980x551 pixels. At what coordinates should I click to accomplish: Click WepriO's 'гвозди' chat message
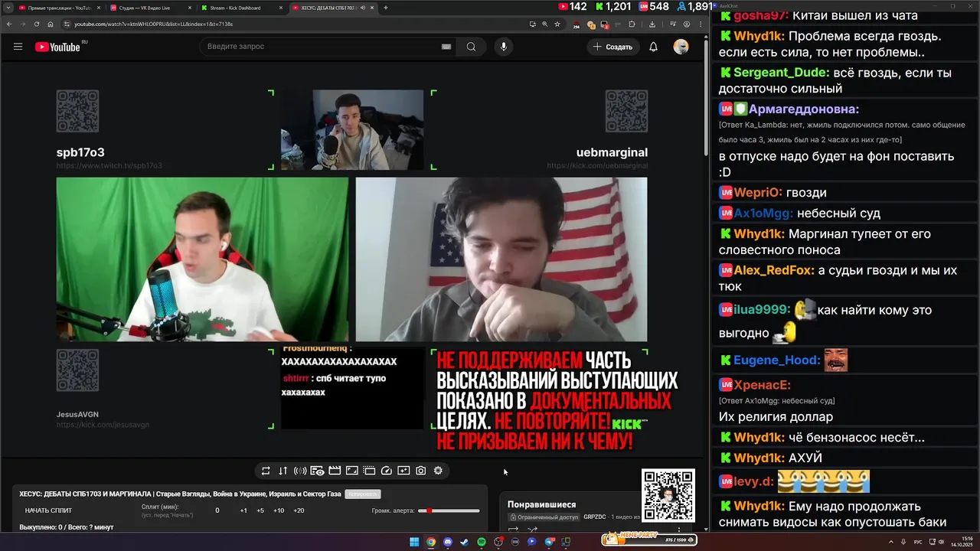pos(806,193)
